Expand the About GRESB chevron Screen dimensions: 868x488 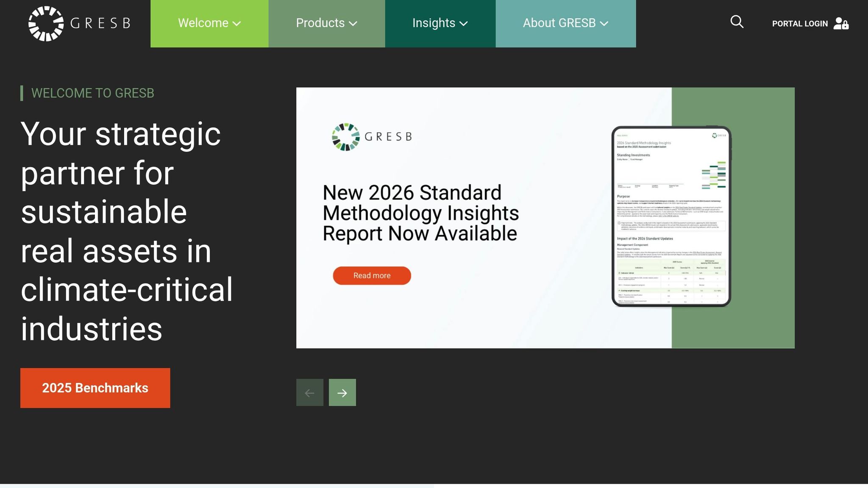[604, 24]
